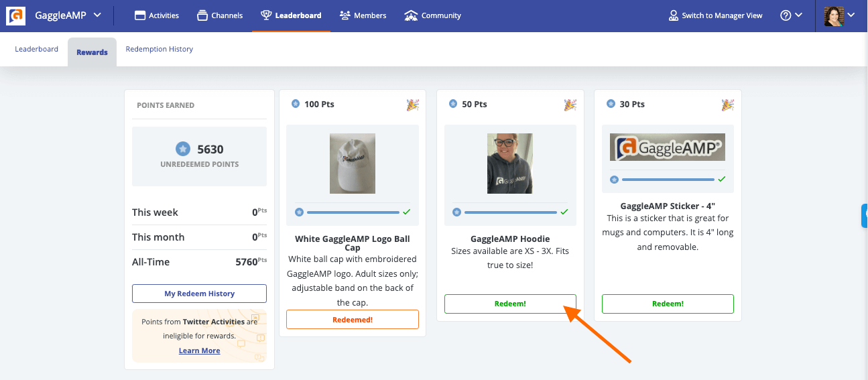Click the GaggleAMP Hoodie title text
The width and height of the screenshot is (868, 380).
click(510, 239)
